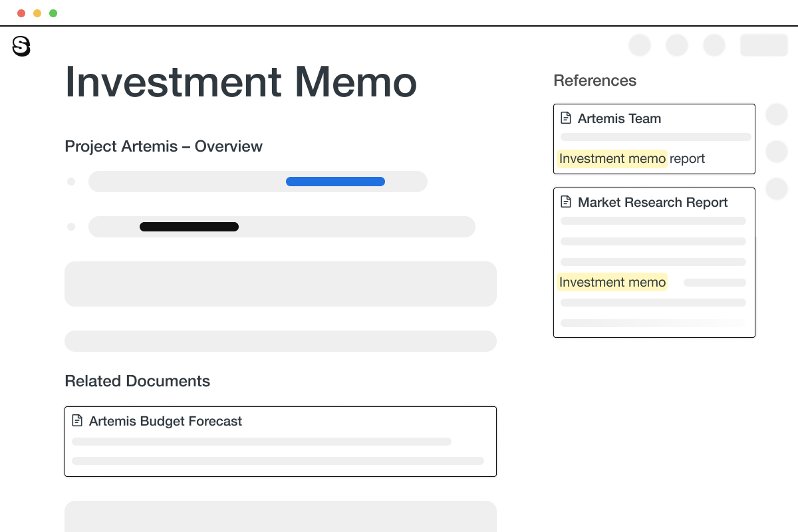Click the document icon next to Artemis Budget Forecast
The width and height of the screenshot is (798, 532).
pos(77,420)
